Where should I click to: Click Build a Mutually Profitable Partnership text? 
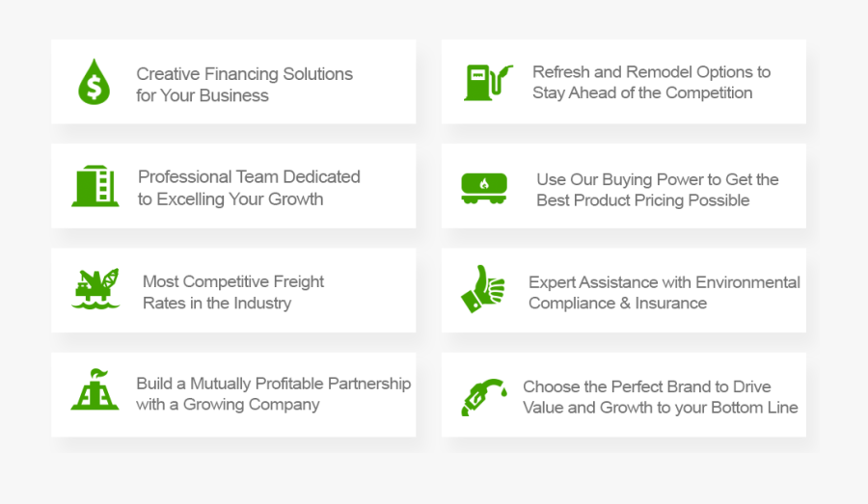(x=273, y=394)
